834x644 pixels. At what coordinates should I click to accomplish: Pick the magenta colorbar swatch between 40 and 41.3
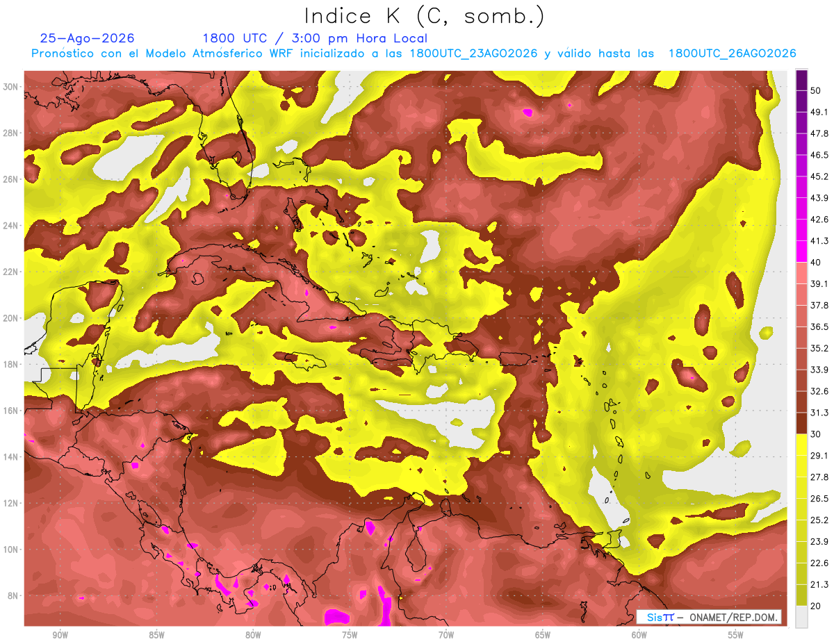pos(802,251)
